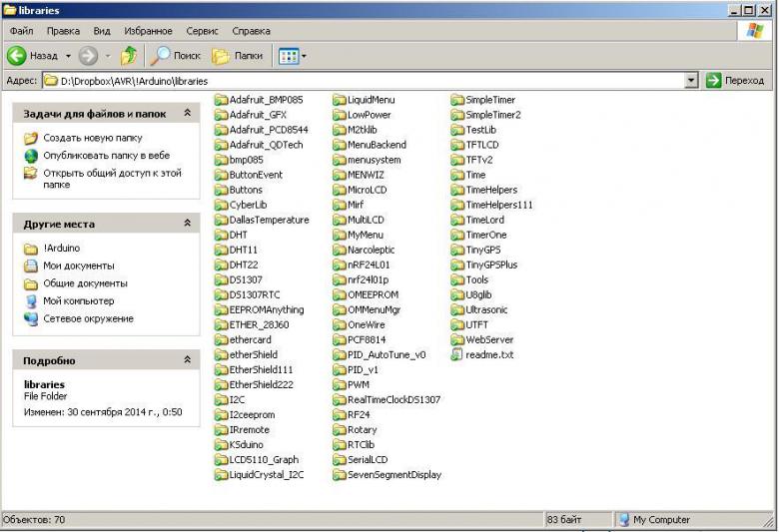
Task: Open the Вид menu
Action: pyautogui.click(x=102, y=31)
